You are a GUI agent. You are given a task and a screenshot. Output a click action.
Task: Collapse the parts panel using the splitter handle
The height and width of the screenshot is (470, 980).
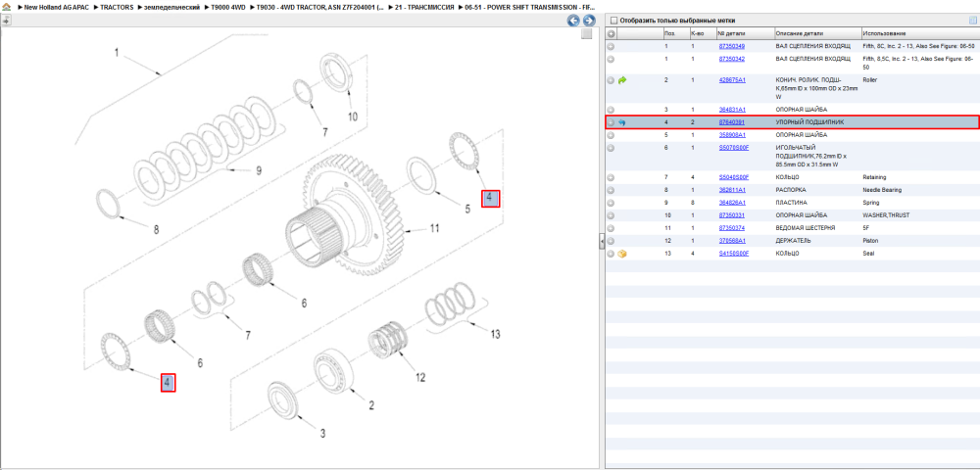(x=602, y=241)
